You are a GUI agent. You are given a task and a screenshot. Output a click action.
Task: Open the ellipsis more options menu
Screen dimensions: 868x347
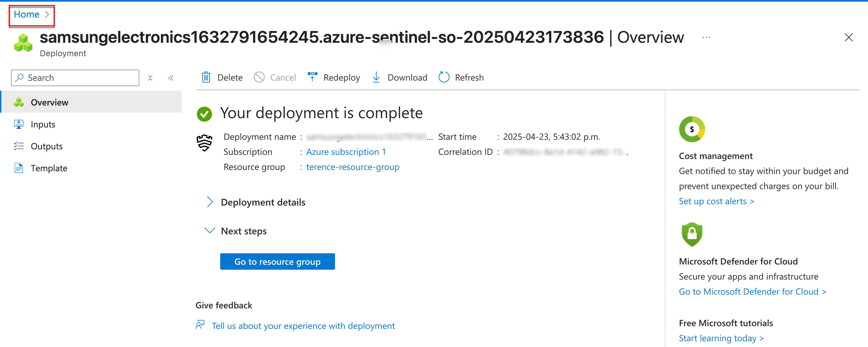click(706, 37)
